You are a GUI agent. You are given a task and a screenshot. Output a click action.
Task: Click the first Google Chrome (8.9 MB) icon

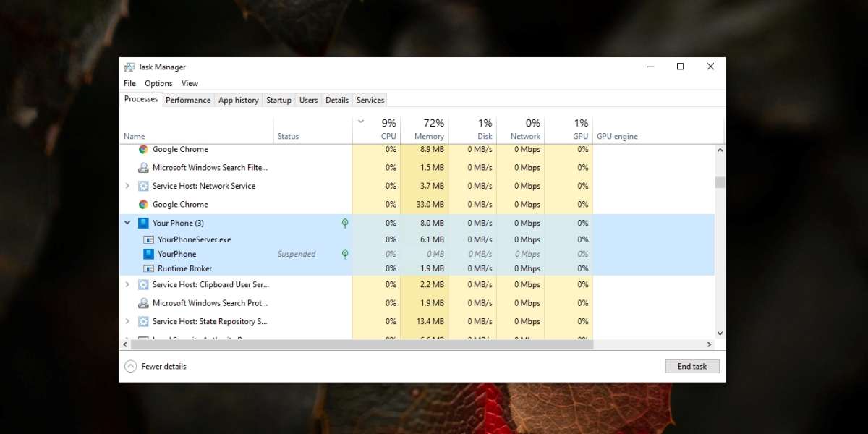143,149
